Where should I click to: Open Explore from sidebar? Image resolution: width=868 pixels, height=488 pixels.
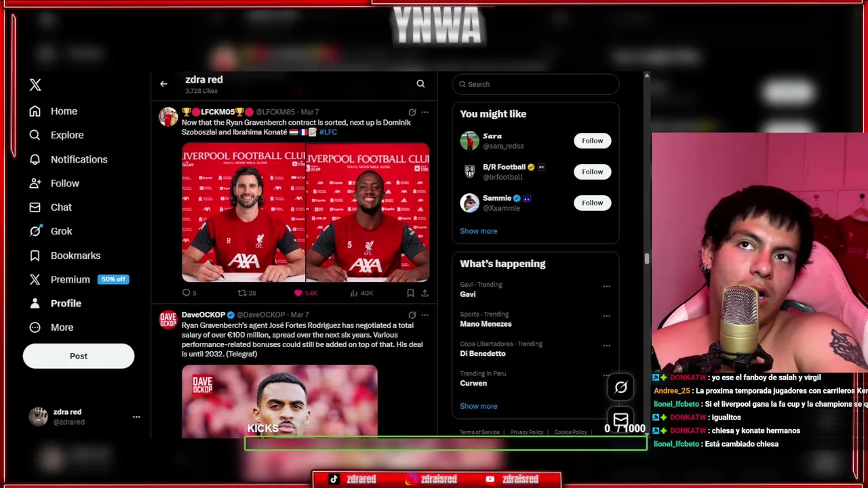[57, 135]
